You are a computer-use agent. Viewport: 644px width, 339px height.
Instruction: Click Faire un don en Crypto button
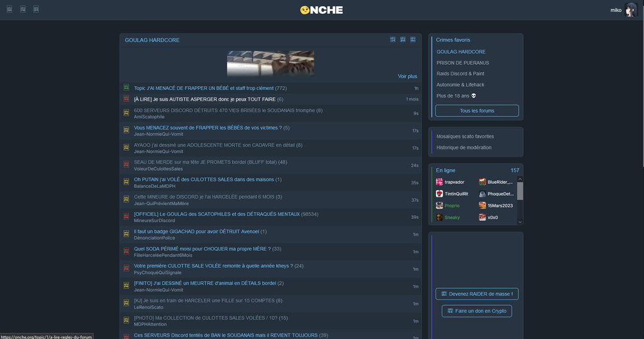tap(477, 311)
